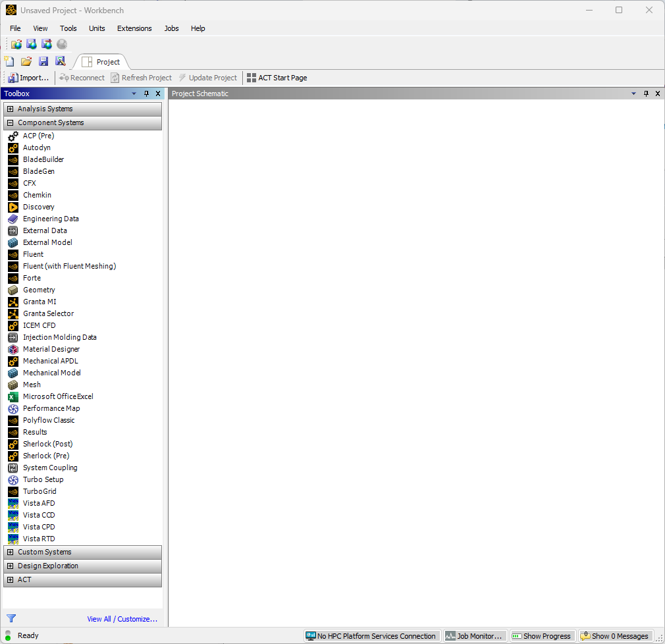The image size is (665, 644).
Task: Close the Toolbox panel
Action: coord(158,94)
